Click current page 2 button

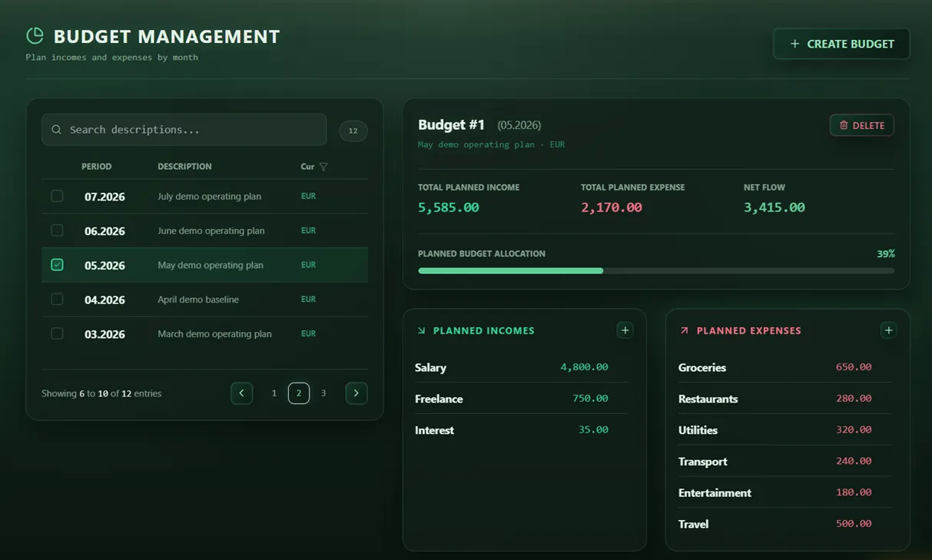299,393
